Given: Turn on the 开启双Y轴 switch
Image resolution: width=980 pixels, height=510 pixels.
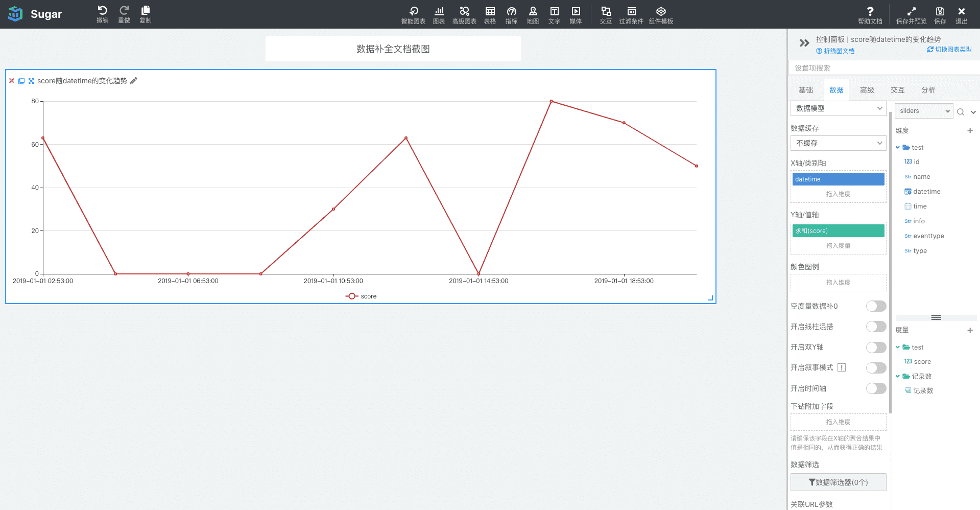Looking at the screenshot, I should 876,347.
